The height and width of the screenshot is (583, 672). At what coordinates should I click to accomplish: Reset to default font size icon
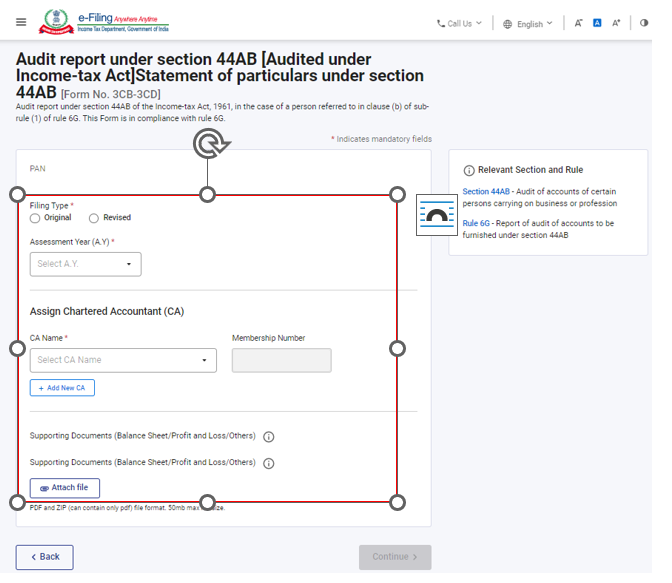coord(597,23)
